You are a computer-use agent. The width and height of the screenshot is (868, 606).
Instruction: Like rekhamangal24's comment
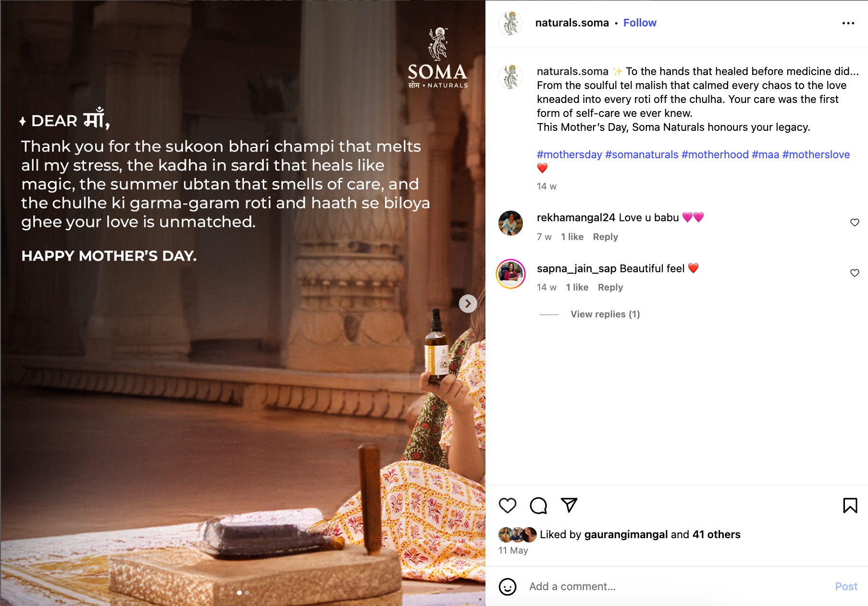coord(855,222)
